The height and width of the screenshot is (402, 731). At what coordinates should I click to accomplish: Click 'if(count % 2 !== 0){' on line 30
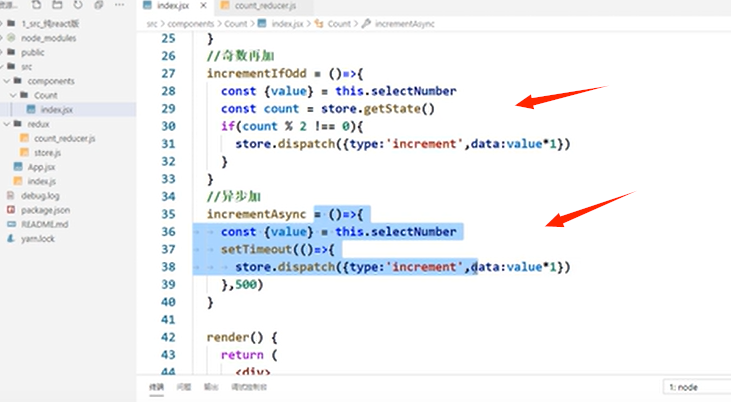point(292,126)
